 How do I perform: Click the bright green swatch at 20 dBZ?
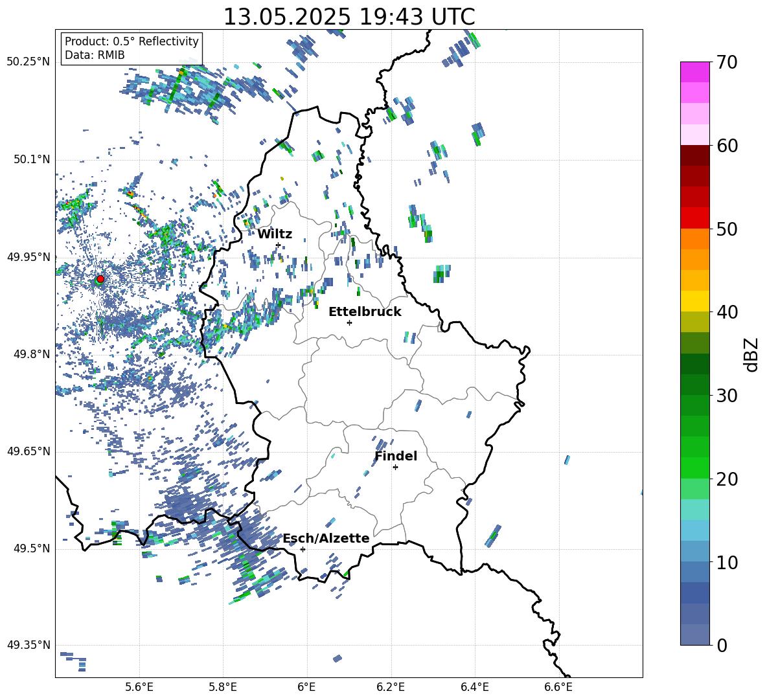coord(694,468)
